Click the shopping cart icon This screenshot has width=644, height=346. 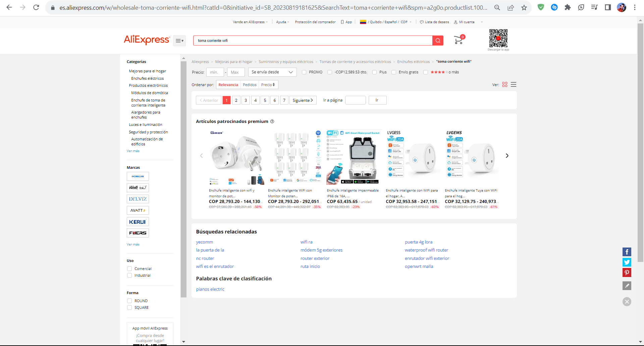pos(458,39)
